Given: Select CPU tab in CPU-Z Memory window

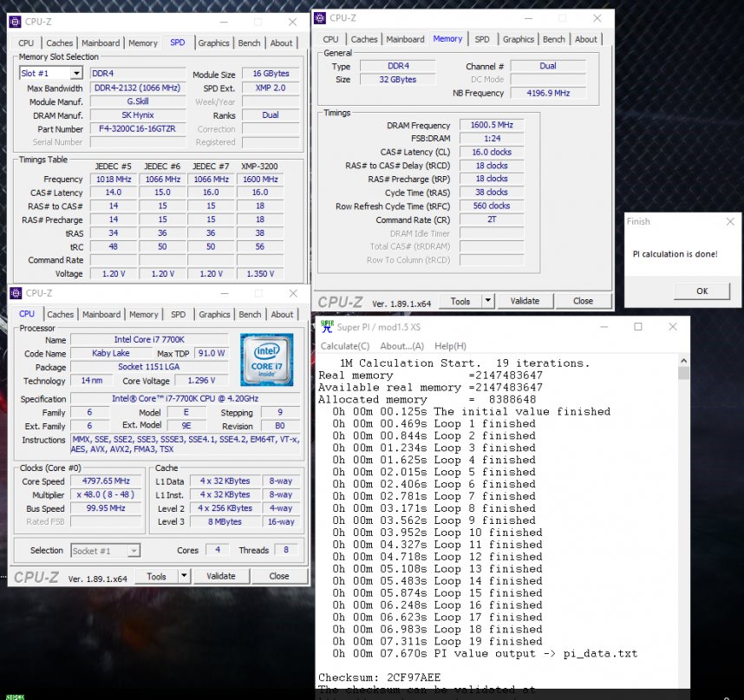Looking at the screenshot, I should point(330,39).
